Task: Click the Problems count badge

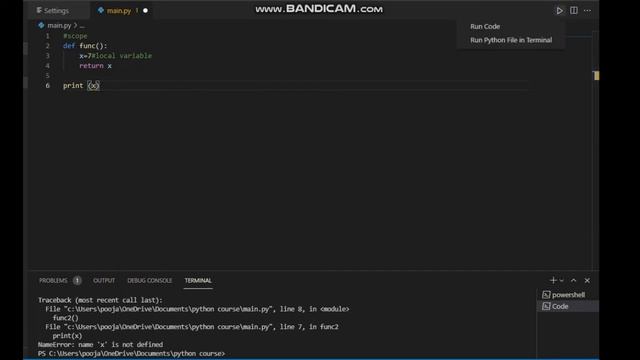Action: (77, 280)
